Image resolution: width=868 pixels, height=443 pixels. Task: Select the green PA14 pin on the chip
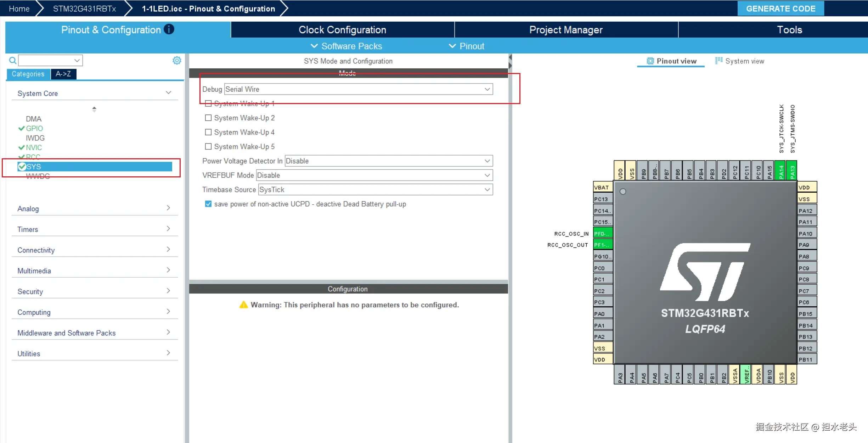tap(781, 171)
